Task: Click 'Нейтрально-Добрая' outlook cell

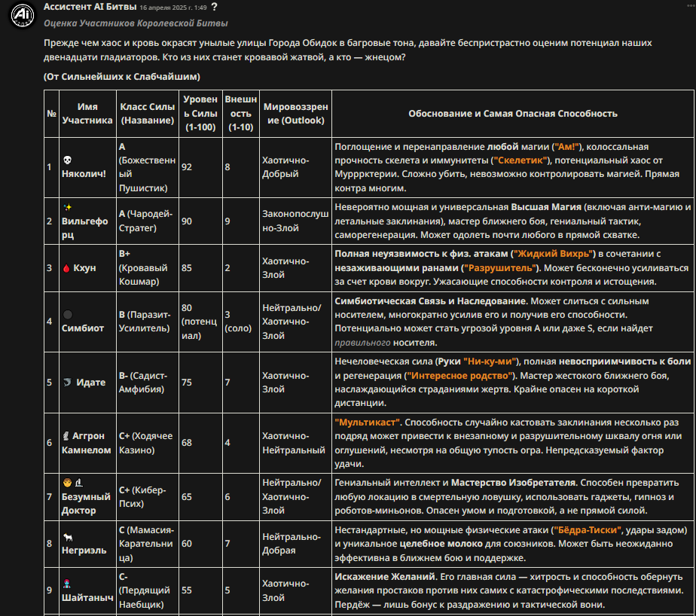Action: [295, 544]
